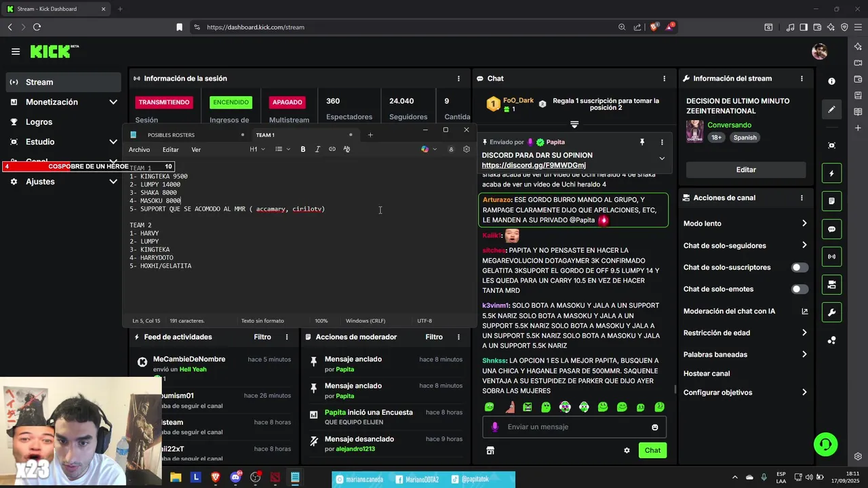The width and height of the screenshot is (868, 488).
Task: Open File Explorer from taskbar
Action: 176,477
